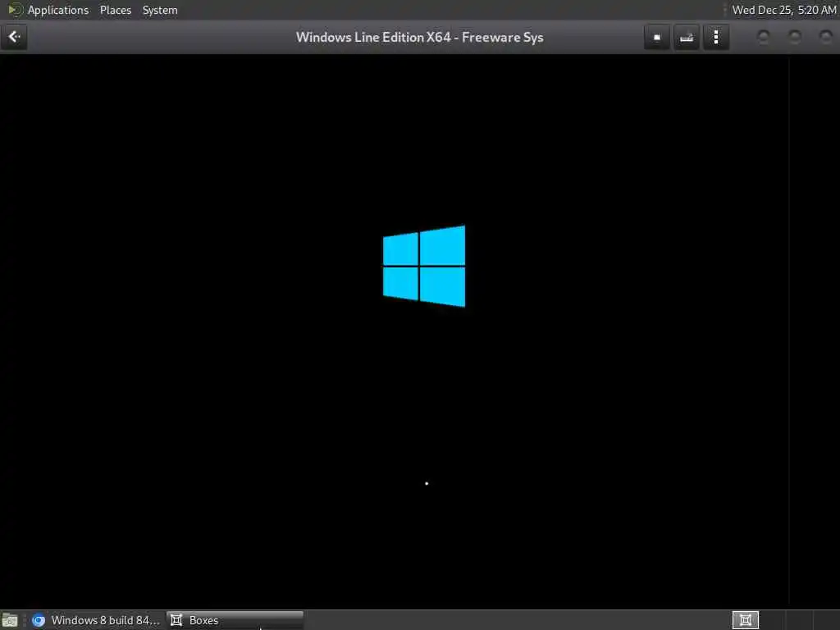
Task: Open the Applications menu
Action: click(x=58, y=10)
